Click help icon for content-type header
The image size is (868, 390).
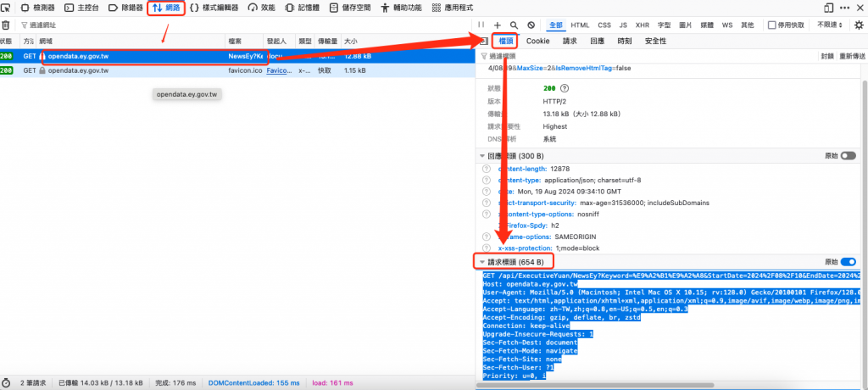click(487, 180)
